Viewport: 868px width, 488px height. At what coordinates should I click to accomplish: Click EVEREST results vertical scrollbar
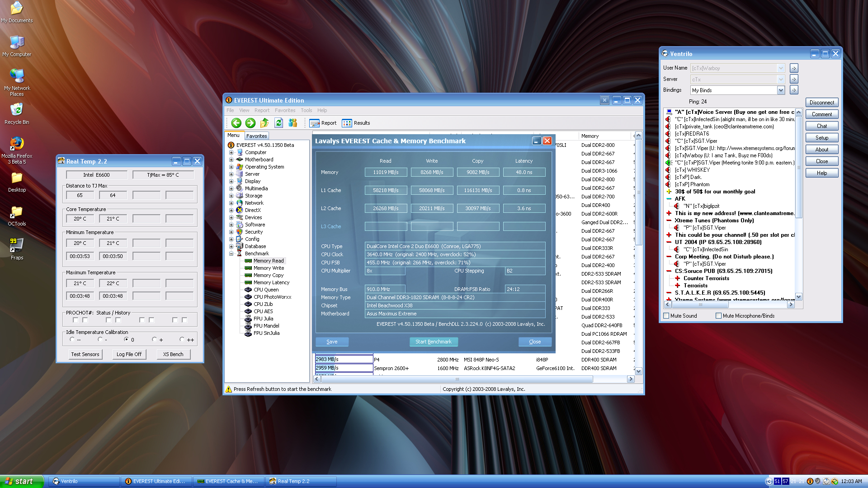pos(638,253)
